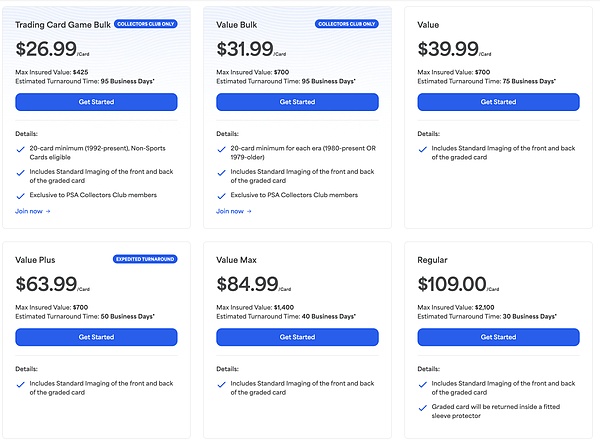Click Standard Imaging checkmark in Value Plus card

pyautogui.click(x=22, y=383)
